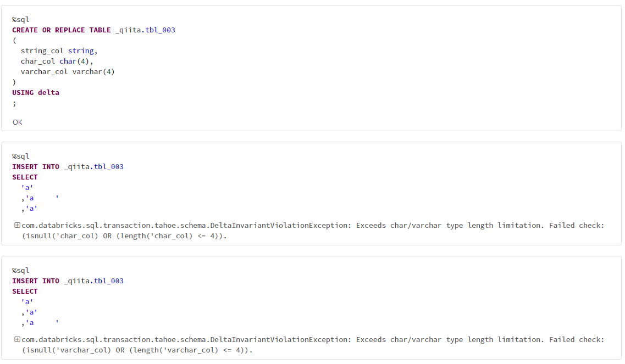Click the USING delta clause
Image resolution: width=625 pixels, height=364 pixels.
35,92
